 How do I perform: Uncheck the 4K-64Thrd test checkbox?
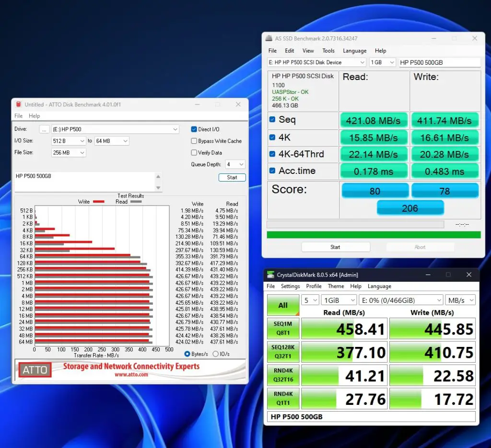pyautogui.click(x=272, y=154)
